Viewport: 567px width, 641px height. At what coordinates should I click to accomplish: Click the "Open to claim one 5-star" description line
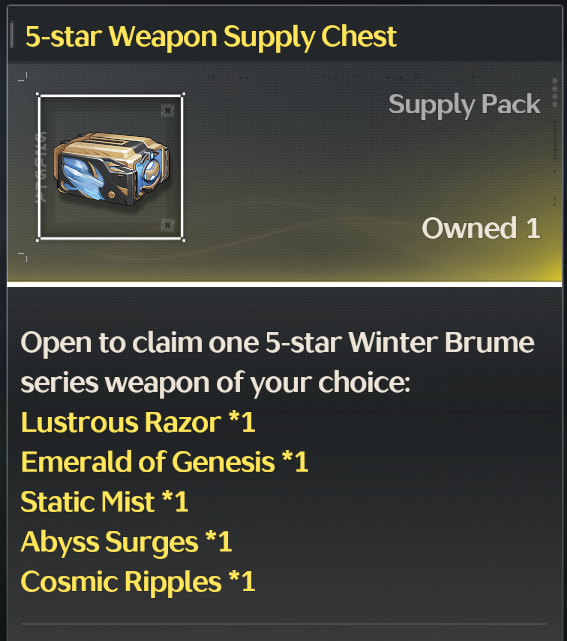coord(278,342)
